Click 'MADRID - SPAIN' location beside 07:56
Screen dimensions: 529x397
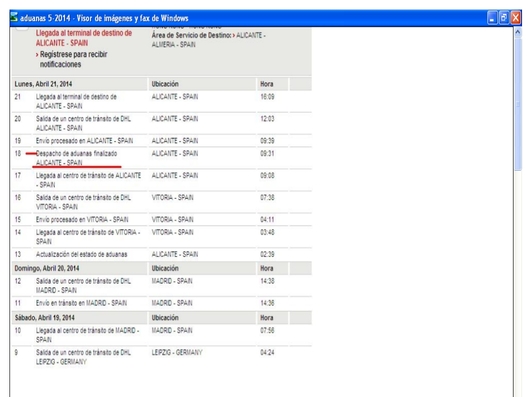point(172,330)
